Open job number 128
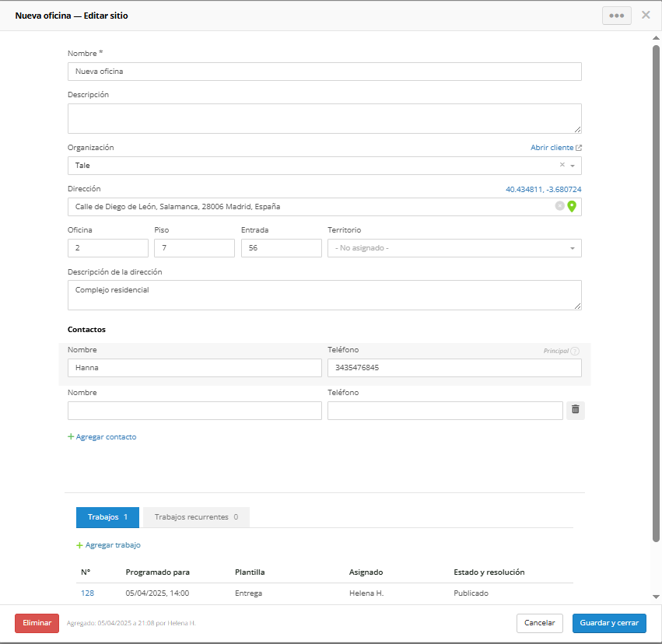 [87, 593]
